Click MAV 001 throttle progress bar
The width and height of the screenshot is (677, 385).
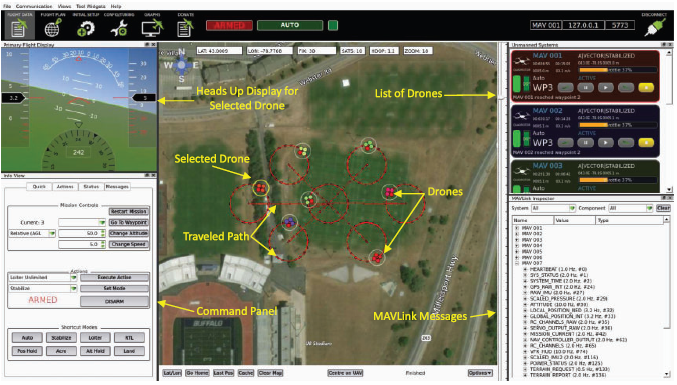point(618,70)
